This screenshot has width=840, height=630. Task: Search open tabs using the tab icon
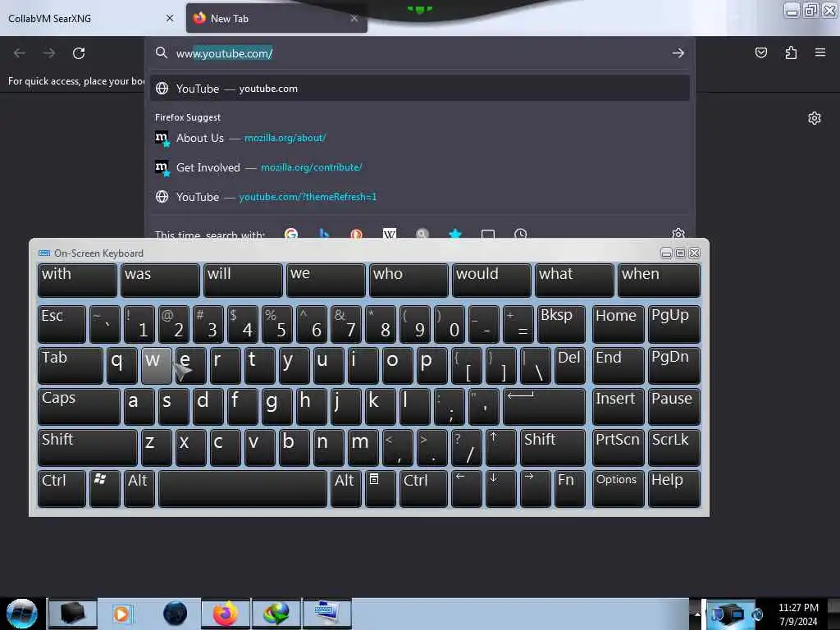[x=487, y=234]
